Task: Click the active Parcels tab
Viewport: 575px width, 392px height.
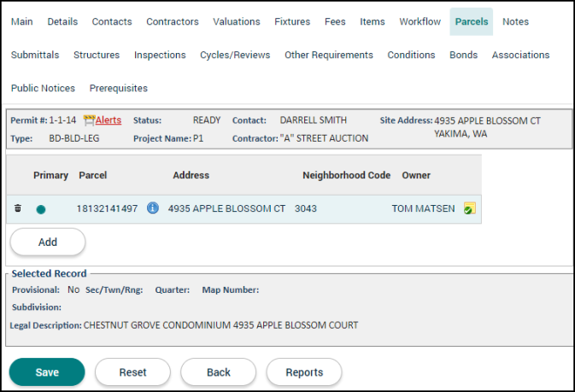Action: coord(472,21)
